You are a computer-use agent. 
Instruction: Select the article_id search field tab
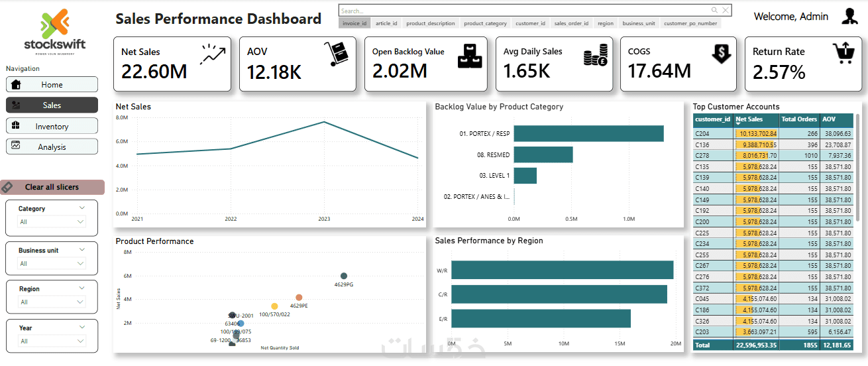pos(386,23)
